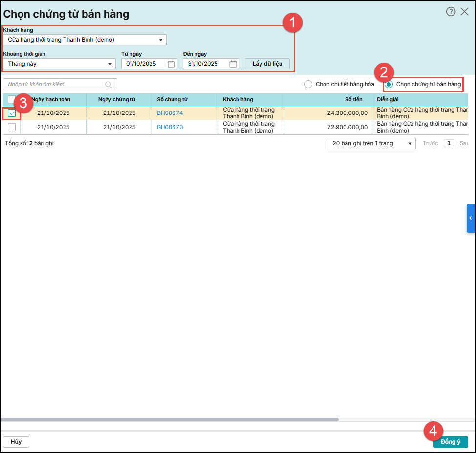Select Chọn chứng từ bán hàng radio

tap(389, 84)
